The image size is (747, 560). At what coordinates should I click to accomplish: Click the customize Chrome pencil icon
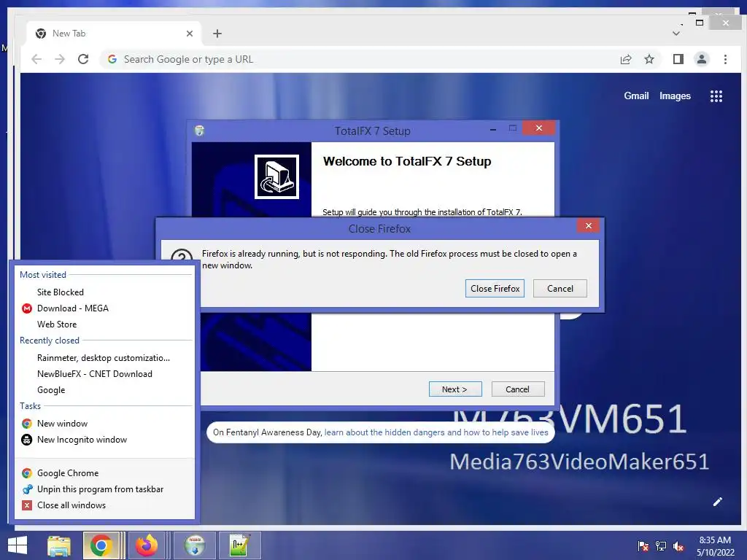click(718, 502)
